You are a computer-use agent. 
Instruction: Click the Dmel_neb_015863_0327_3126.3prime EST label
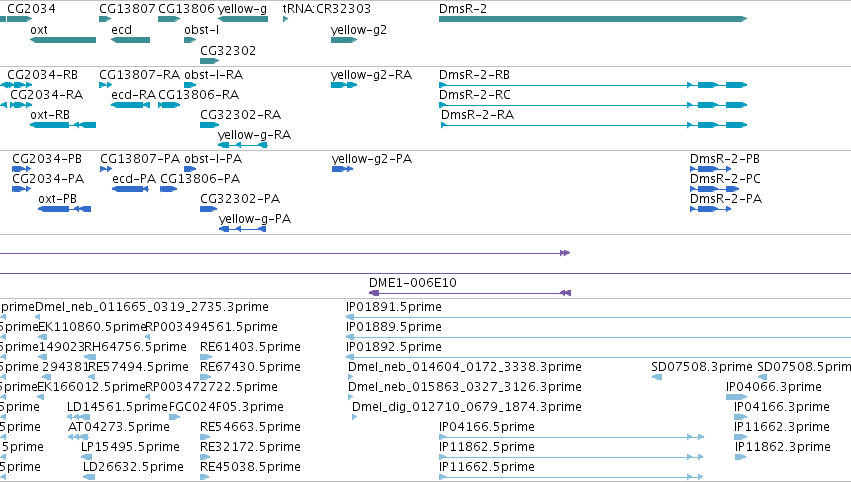click(465, 388)
